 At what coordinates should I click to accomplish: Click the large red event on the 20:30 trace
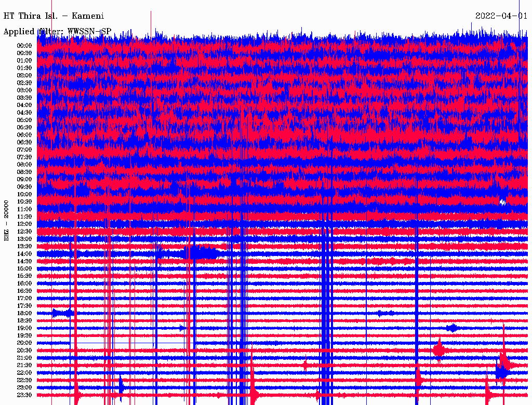coord(439,350)
